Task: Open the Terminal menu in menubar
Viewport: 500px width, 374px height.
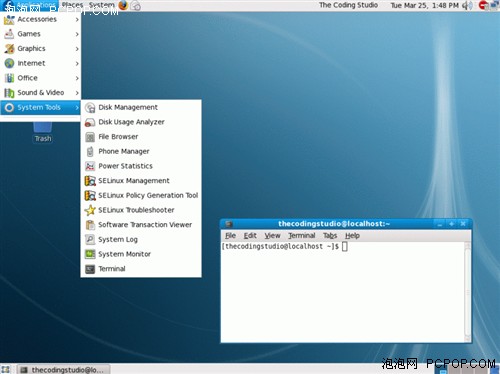Action: pyautogui.click(x=302, y=236)
